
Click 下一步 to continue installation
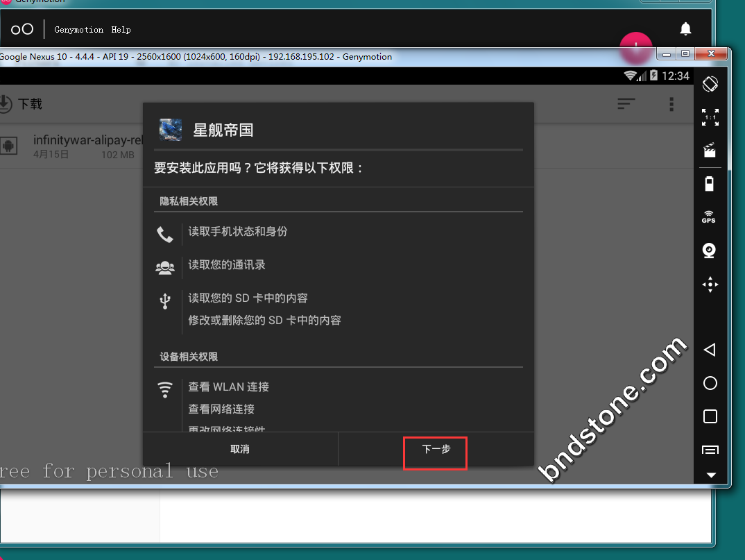click(x=436, y=450)
